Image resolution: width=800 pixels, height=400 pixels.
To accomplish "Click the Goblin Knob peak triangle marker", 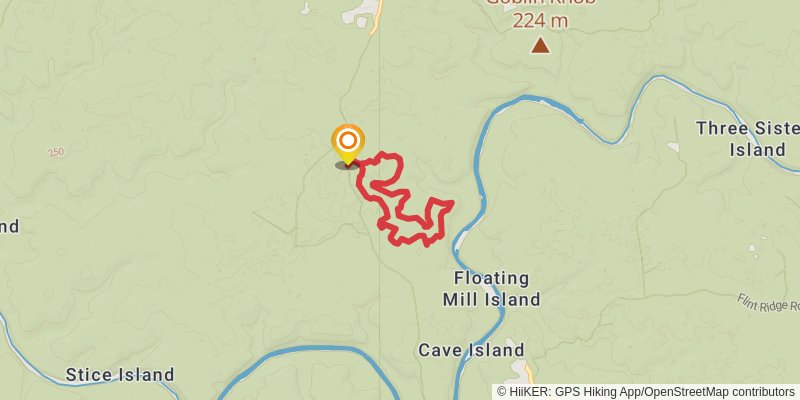I will 540,46.
